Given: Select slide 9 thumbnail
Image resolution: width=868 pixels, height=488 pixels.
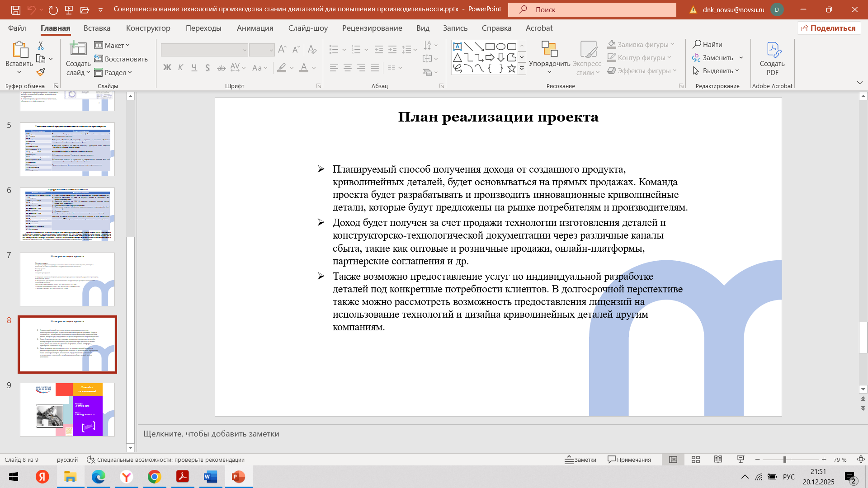Looking at the screenshot, I should pos(67,409).
